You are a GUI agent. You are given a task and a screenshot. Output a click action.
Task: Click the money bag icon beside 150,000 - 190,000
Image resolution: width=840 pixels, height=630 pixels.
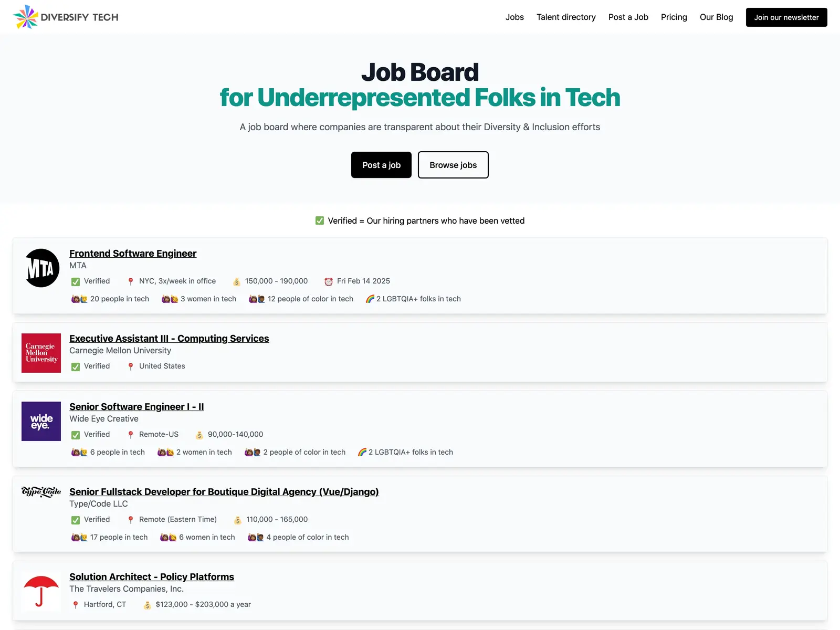(x=237, y=281)
